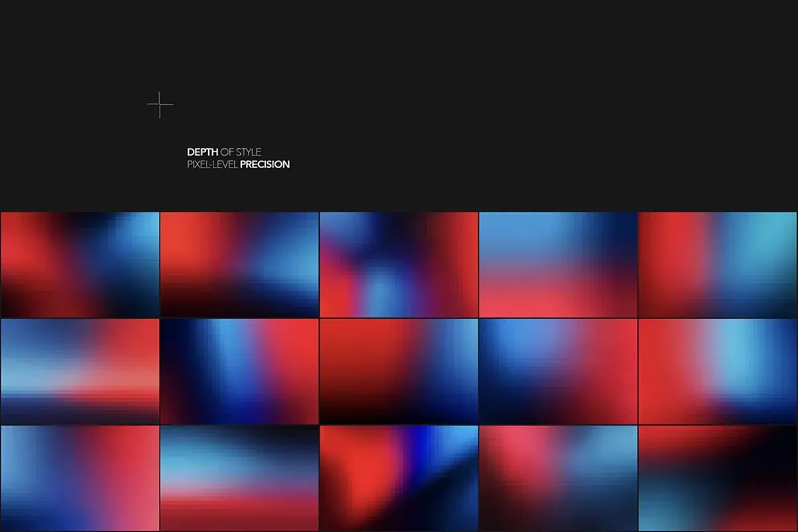The image size is (798, 532).
Task: Click the thin crosshair plus icon
Action: pos(160,105)
